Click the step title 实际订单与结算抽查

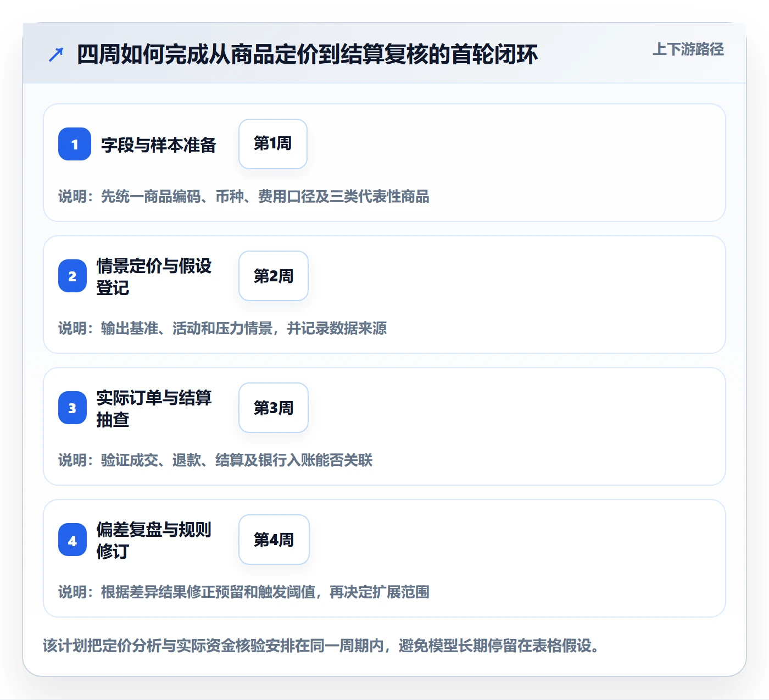pyautogui.click(x=154, y=408)
